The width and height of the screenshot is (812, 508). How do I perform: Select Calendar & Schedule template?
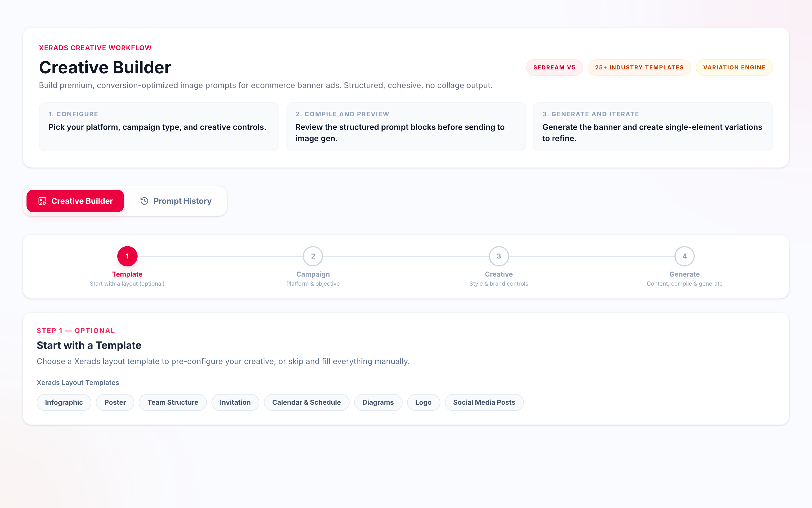[306, 402]
